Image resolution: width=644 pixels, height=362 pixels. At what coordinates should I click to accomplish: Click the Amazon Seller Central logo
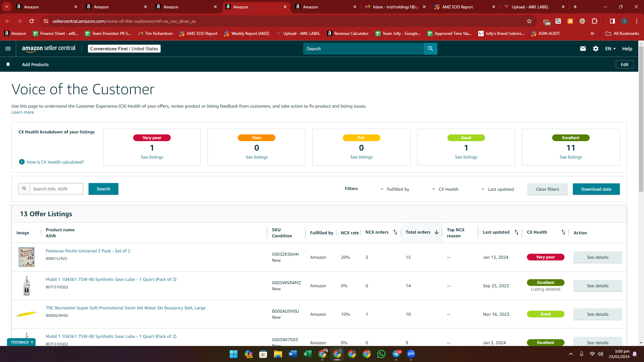[49, 49]
